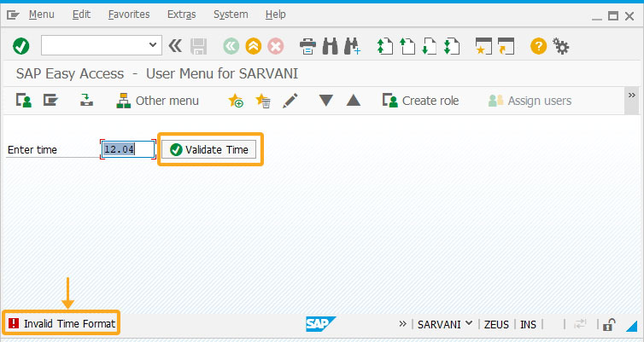
Task: Open the Help question mark icon
Action: pyautogui.click(x=538, y=46)
